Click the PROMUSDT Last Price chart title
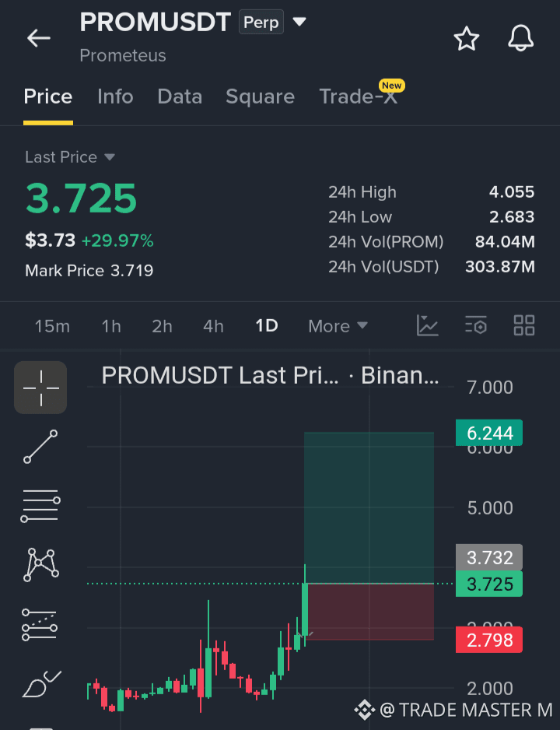The height and width of the screenshot is (730, 560). point(270,375)
